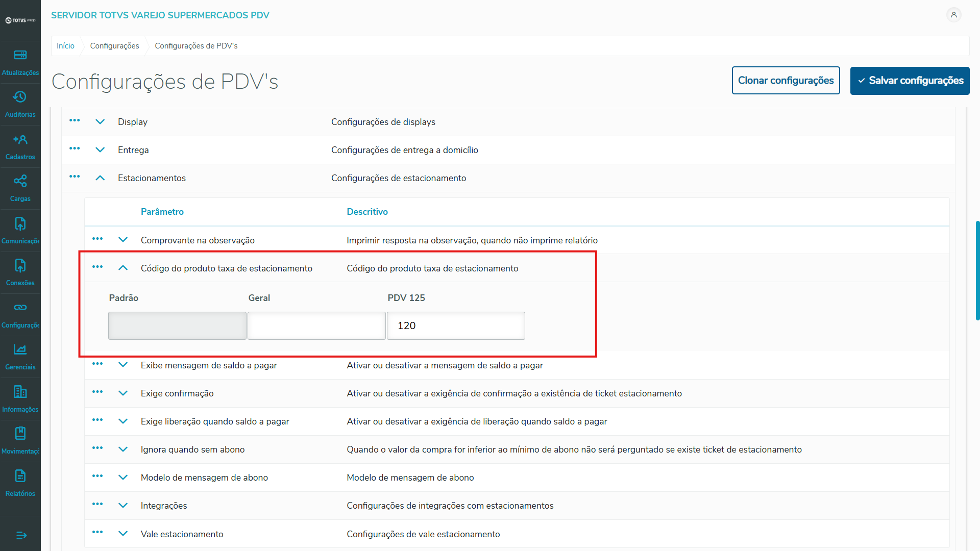
Task: Expand the Vale estacionamento parameter
Action: [x=123, y=534]
